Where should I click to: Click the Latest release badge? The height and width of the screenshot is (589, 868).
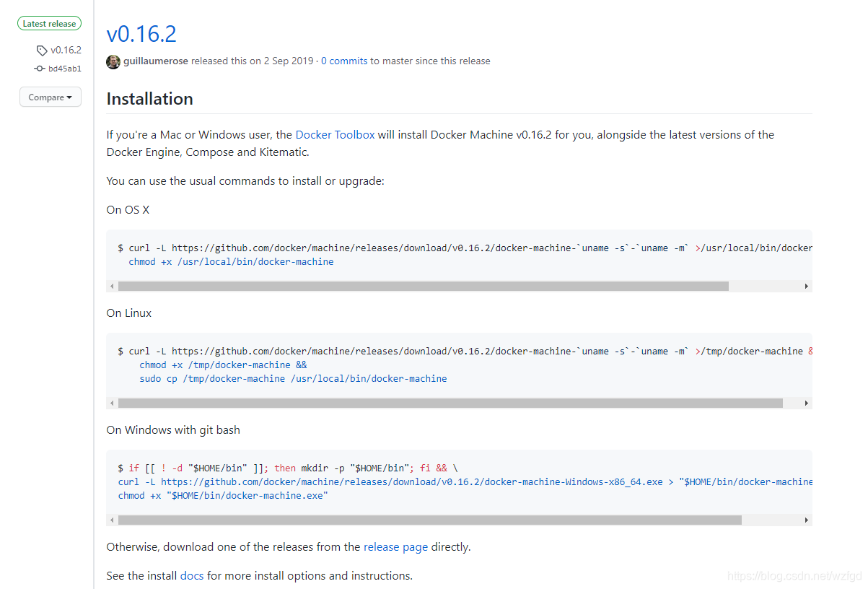49,24
